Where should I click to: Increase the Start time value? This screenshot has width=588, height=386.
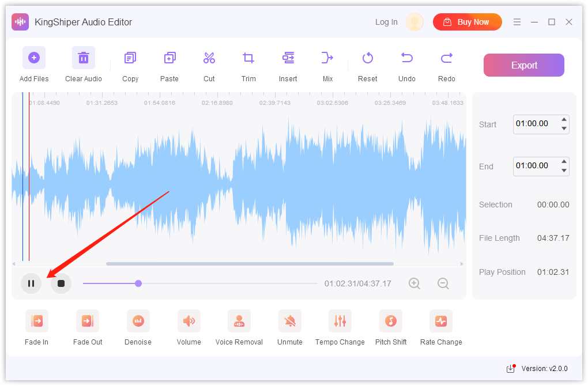[x=564, y=120]
